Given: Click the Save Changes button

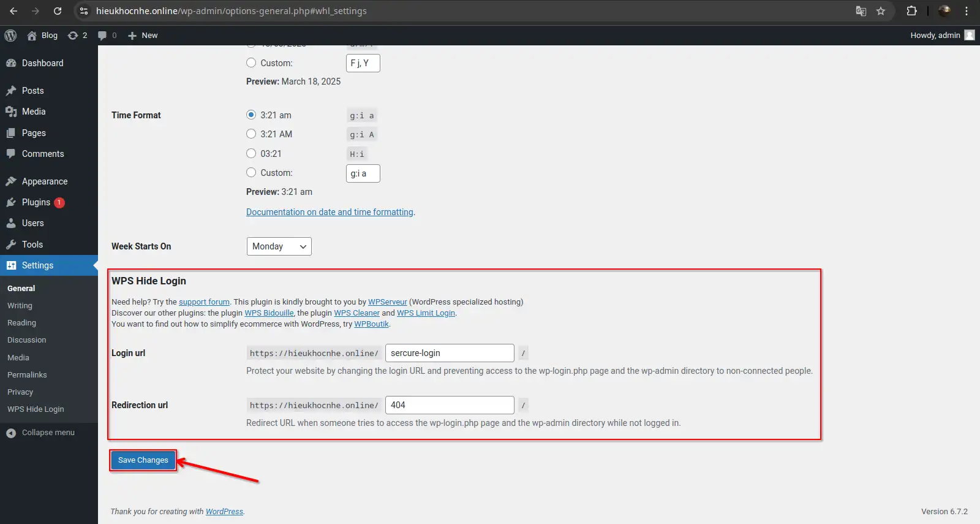Looking at the screenshot, I should (x=143, y=460).
